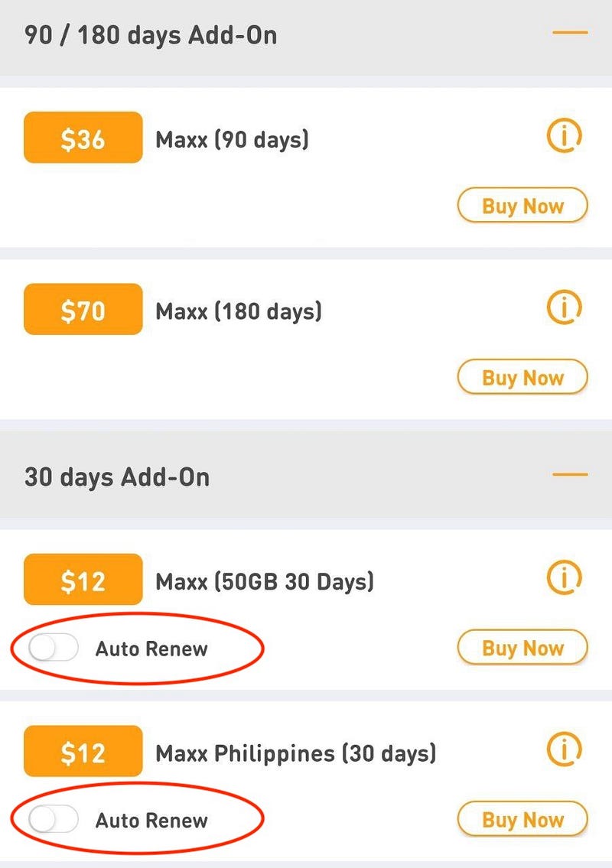612x868 pixels.
Task: Open info icon for Maxx (90 days)
Action: tap(565, 137)
